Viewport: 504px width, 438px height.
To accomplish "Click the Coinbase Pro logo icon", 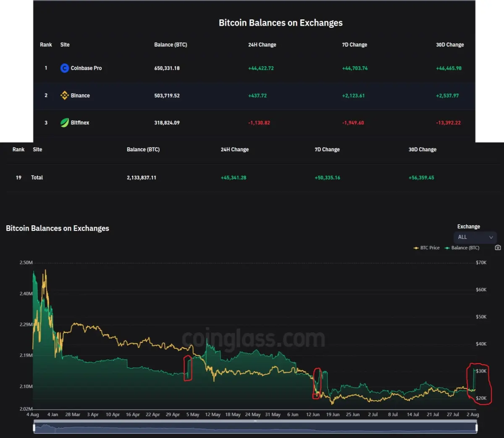I will pyautogui.click(x=64, y=68).
